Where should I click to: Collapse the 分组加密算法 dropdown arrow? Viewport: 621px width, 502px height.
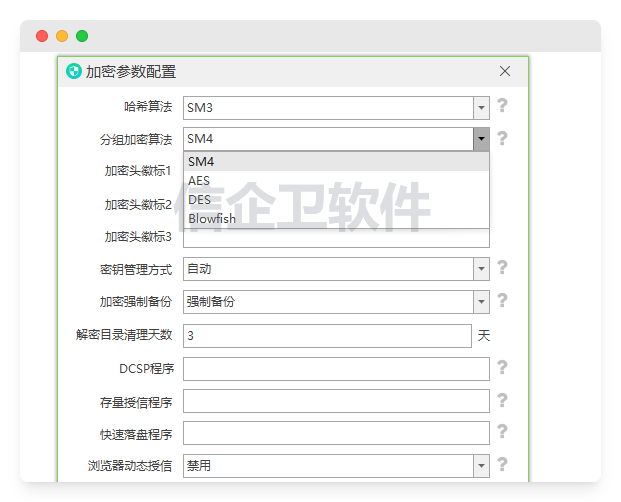pos(481,139)
